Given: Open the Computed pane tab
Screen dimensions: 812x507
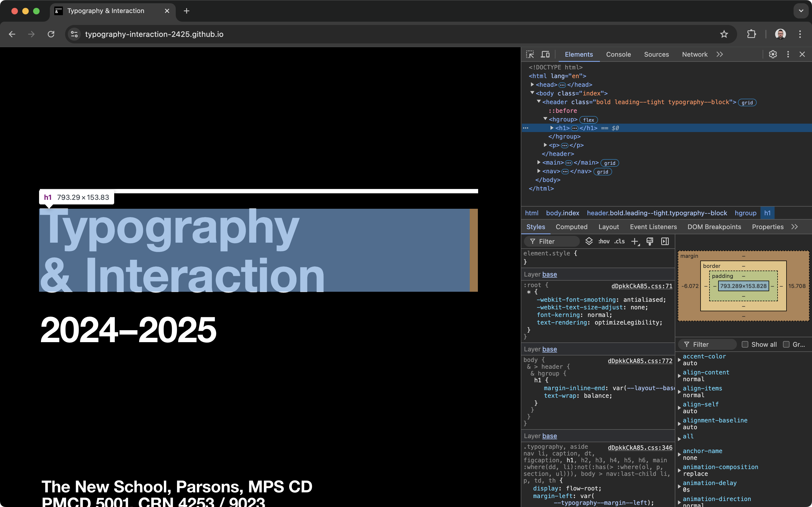Looking at the screenshot, I should tap(571, 227).
